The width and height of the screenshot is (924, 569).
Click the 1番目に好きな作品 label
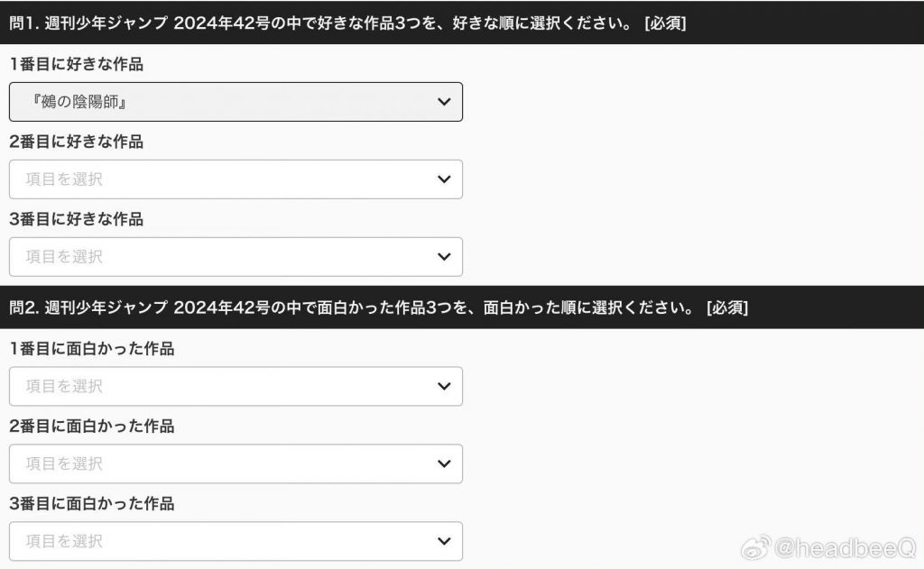(76, 64)
